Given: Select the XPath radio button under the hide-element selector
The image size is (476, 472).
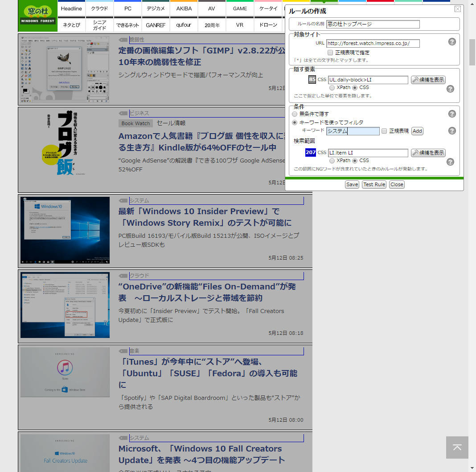Looking at the screenshot, I should (x=332, y=87).
